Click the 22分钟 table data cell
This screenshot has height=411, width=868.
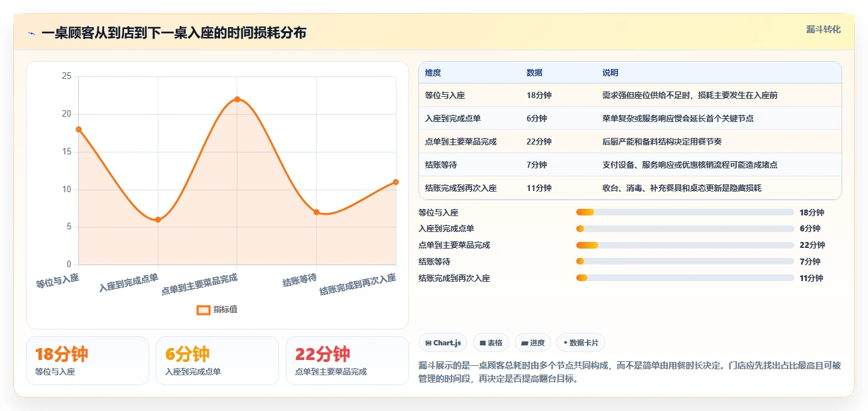(x=539, y=142)
